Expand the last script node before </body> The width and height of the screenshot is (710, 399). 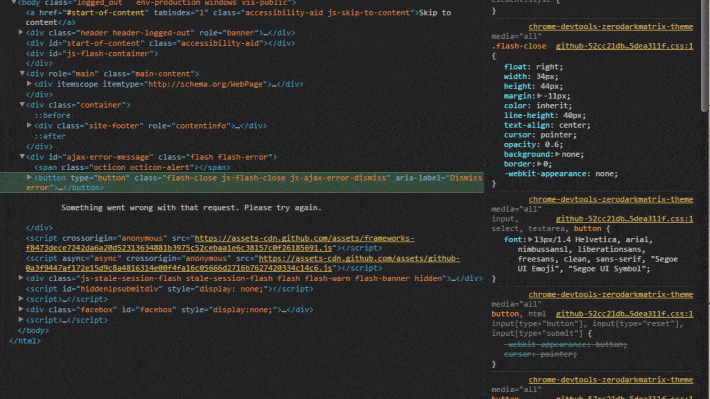click(21, 320)
